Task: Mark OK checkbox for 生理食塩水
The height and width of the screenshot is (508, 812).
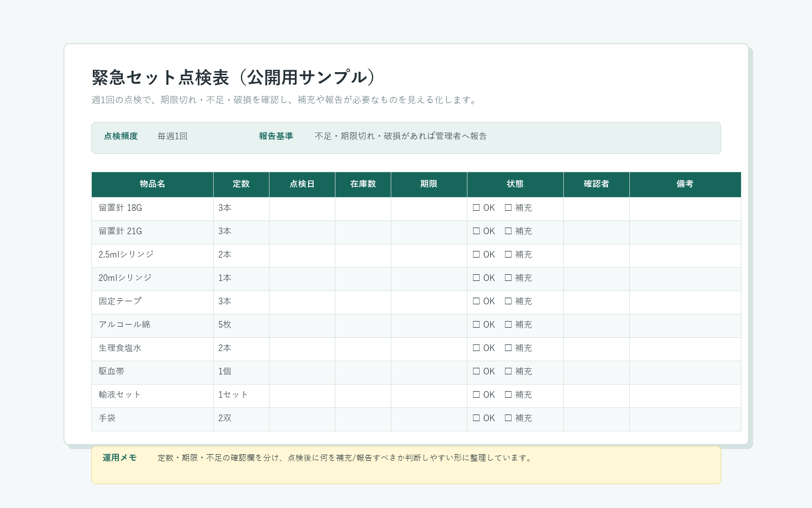Action: 476,348
